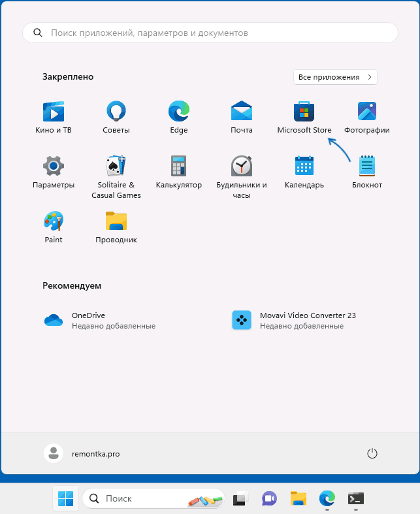Screen dimensions: 420x514
Task: Open the remontka.pro user account menu
Action: pyautogui.click(x=82, y=454)
